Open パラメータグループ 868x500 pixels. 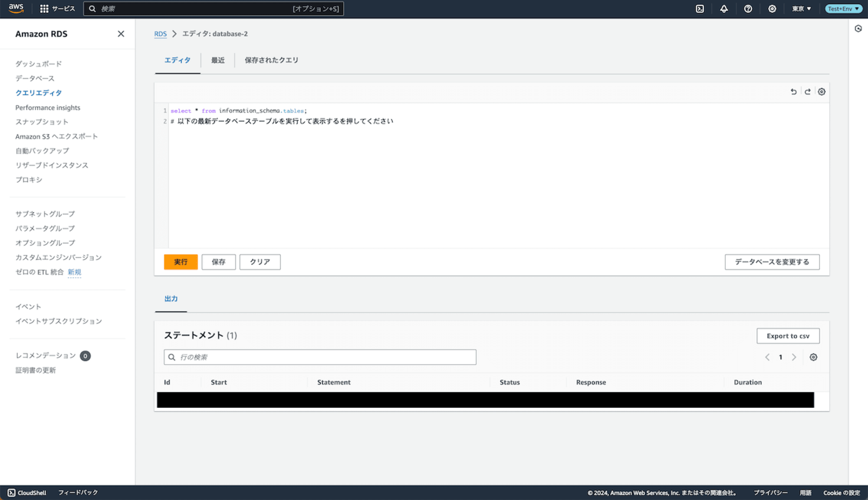(x=45, y=228)
